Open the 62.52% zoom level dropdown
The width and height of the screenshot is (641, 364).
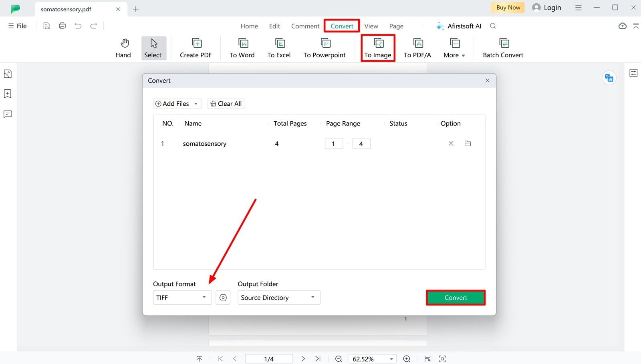tap(373, 359)
